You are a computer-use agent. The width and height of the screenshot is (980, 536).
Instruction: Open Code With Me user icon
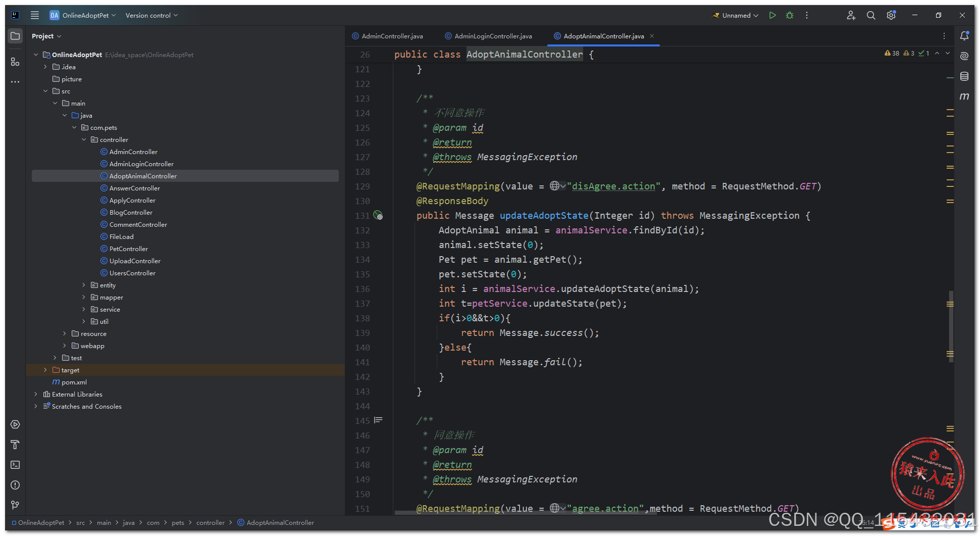(851, 15)
